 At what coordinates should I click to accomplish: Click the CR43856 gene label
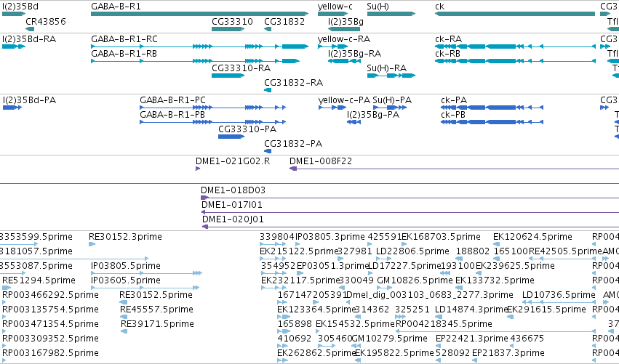[x=45, y=21]
